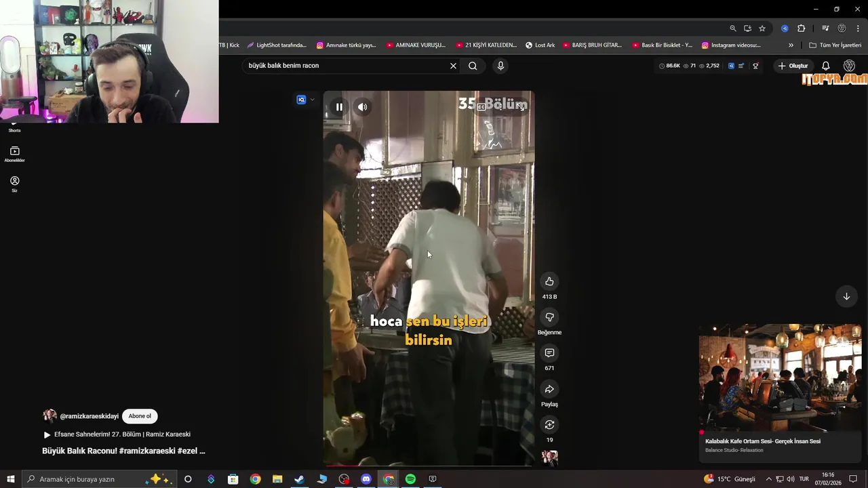Edit the search box 'büyük balık benim racon'
868x488 pixels.
point(344,66)
